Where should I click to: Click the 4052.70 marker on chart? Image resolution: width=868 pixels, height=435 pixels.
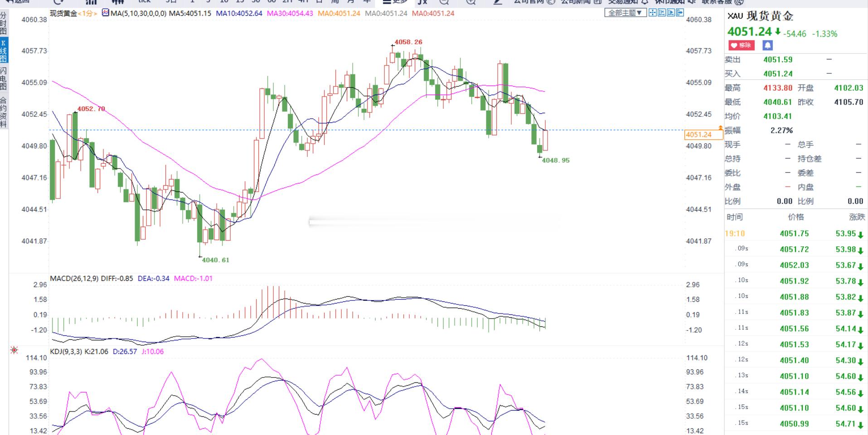91,109
